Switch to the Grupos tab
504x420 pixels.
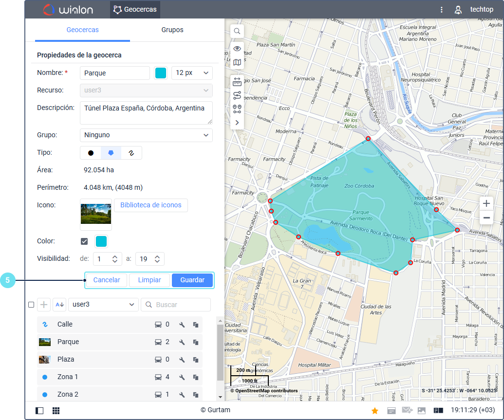coord(172,30)
